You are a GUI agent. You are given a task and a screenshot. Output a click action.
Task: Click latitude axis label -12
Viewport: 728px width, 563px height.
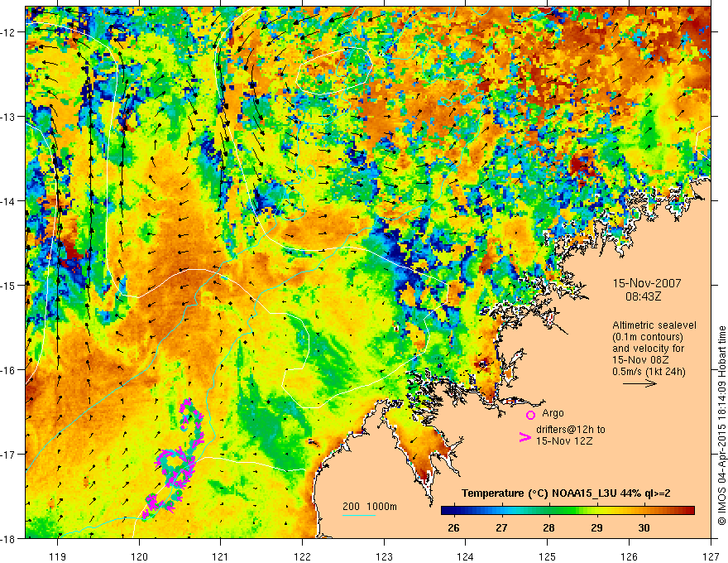pyautogui.click(x=8, y=32)
